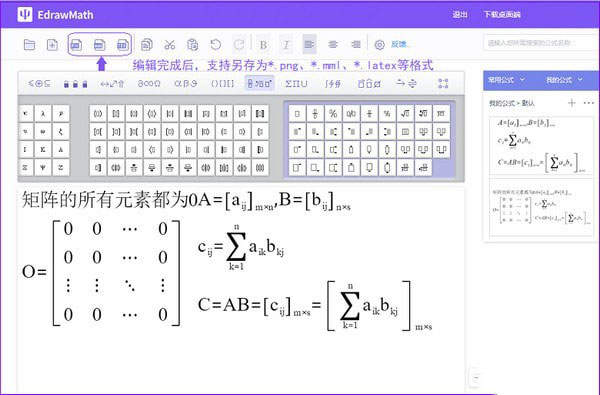The image size is (600, 395).
Task: Paste from clipboard icon
Action: click(192, 45)
